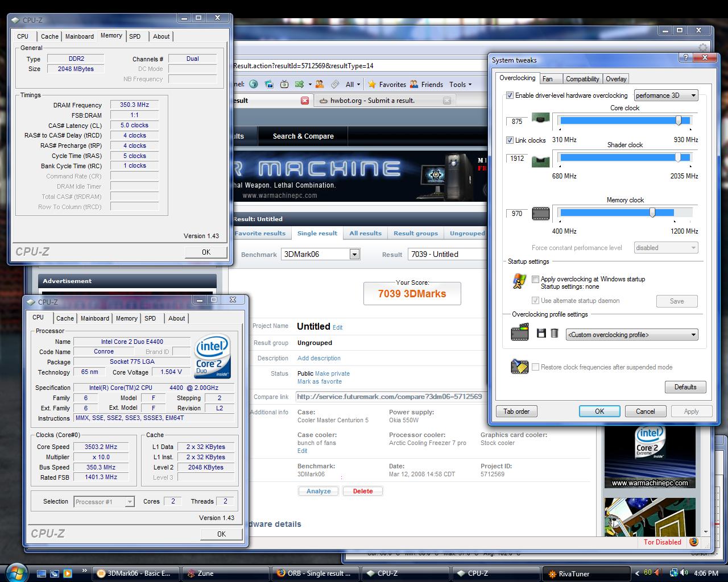Click the Intel Core 2 Duo logo
Screen dimensions: 728x582
(x=213, y=357)
